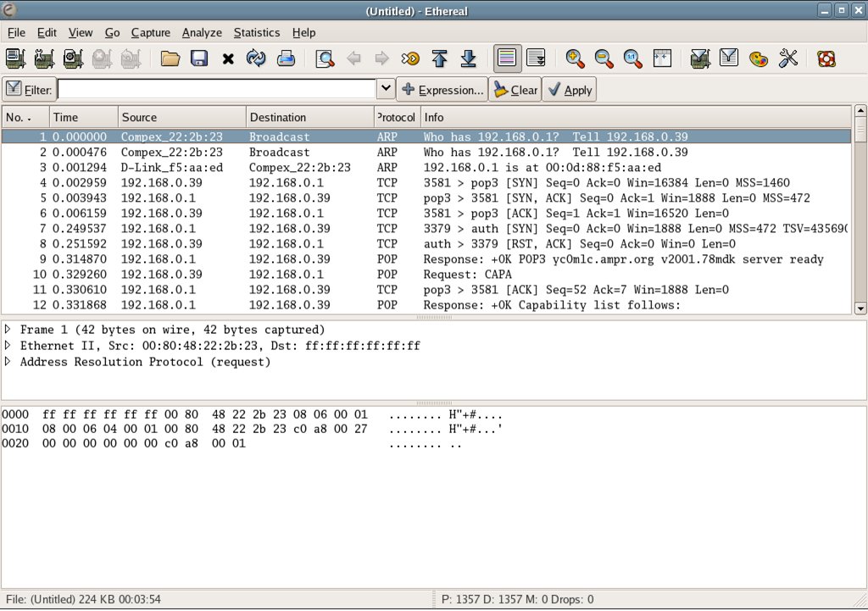
Task: Expand the Ethernet II details
Action: [8, 346]
